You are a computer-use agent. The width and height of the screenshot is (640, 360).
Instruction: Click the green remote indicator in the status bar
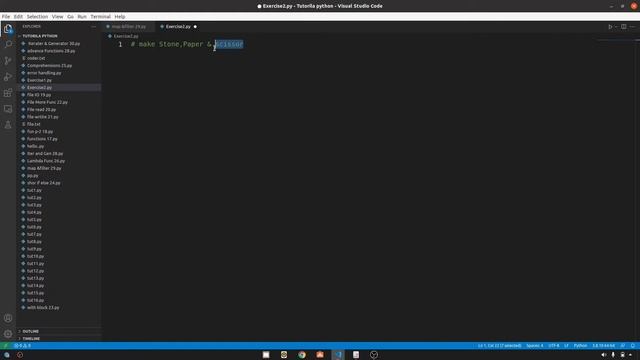5,346
